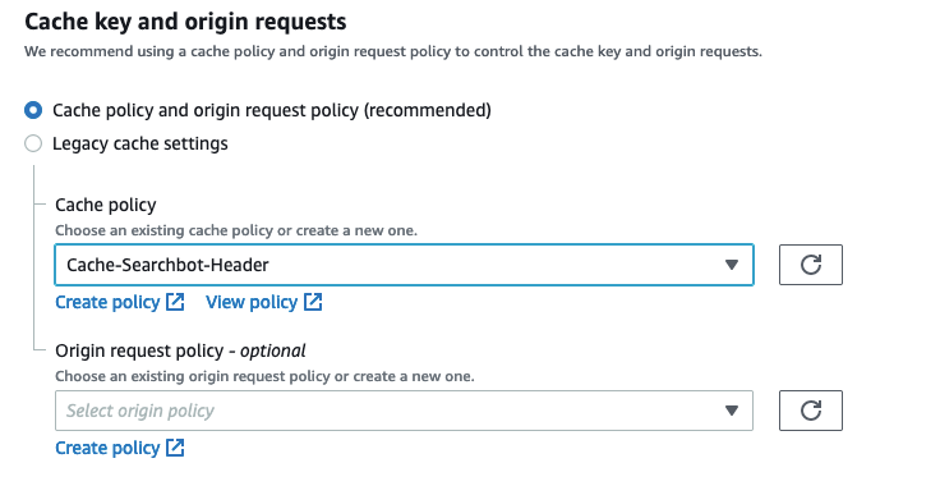Open the Cache-Searchbot-Header policy dropdown

click(x=404, y=265)
